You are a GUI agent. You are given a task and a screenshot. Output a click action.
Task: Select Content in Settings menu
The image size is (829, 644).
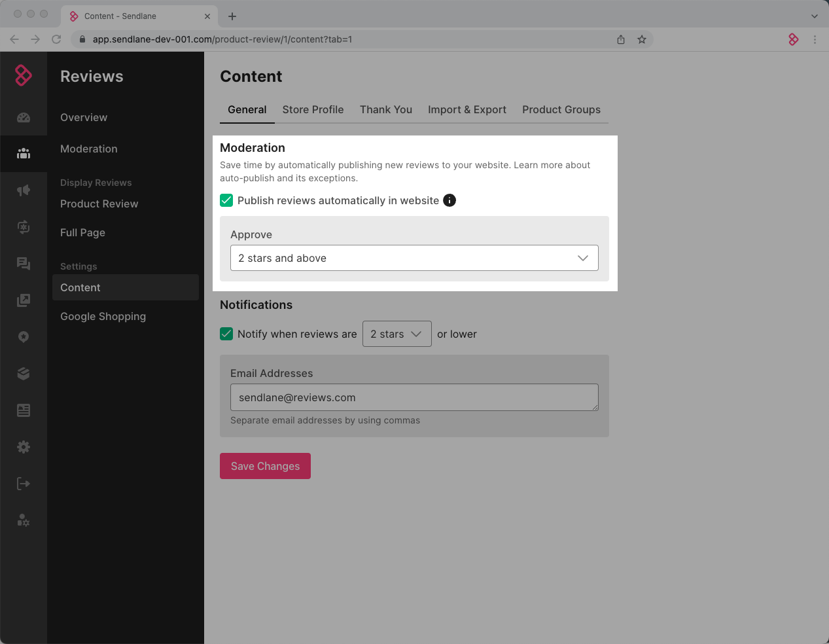coord(126,287)
